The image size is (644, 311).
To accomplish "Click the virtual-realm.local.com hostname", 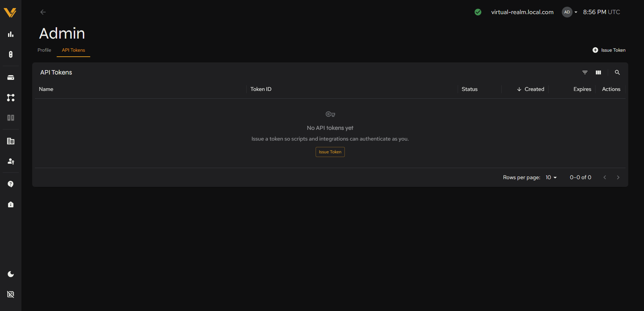I will pyautogui.click(x=522, y=12).
